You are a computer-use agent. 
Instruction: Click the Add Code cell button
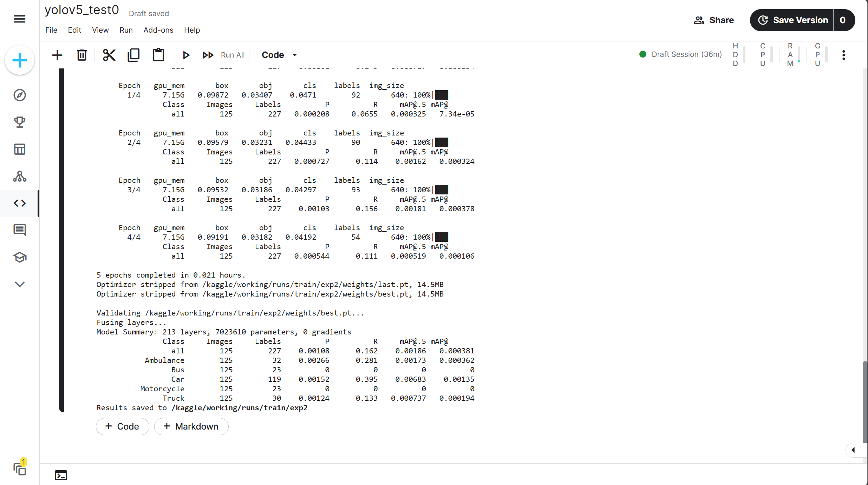[121, 426]
